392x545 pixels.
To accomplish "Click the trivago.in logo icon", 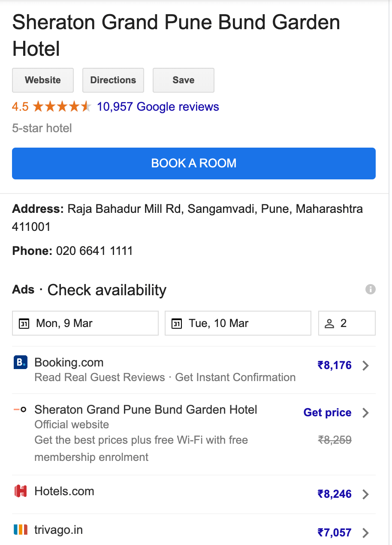I will [21, 530].
